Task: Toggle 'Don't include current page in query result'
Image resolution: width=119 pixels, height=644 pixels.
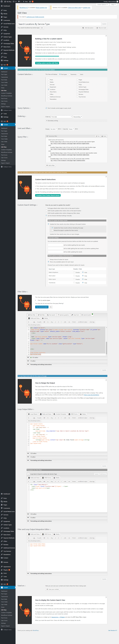Action: [46, 108]
